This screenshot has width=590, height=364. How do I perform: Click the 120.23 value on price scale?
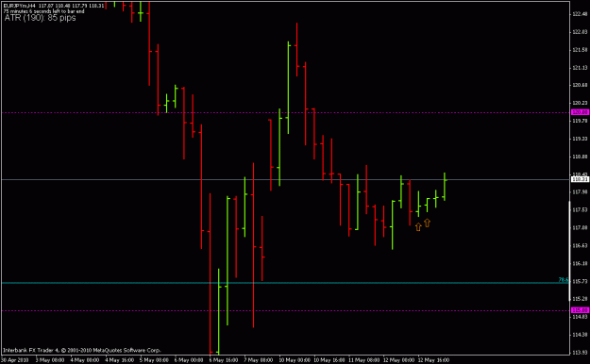pos(580,103)
